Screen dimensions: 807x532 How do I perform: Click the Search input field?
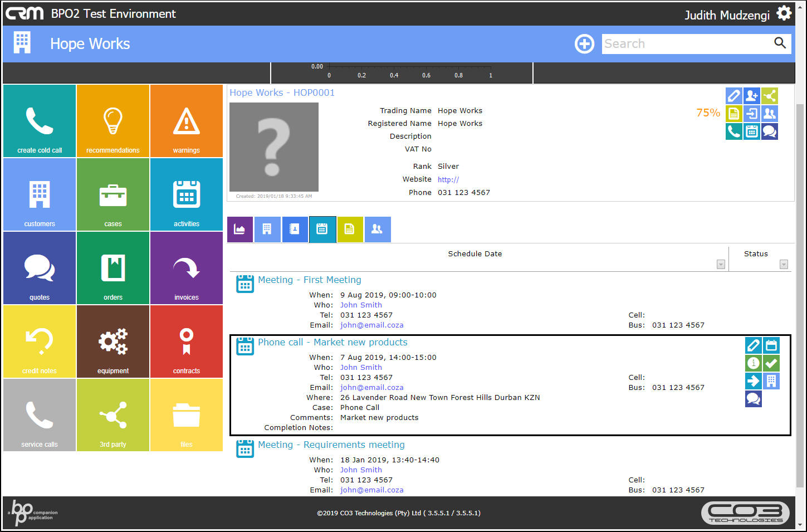(x=687, y=43)
